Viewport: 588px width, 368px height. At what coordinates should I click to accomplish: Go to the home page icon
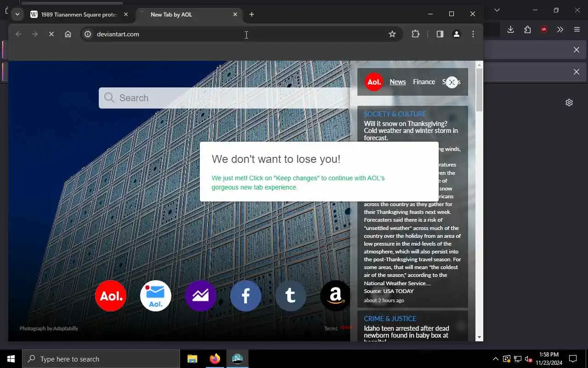(68, 34)
